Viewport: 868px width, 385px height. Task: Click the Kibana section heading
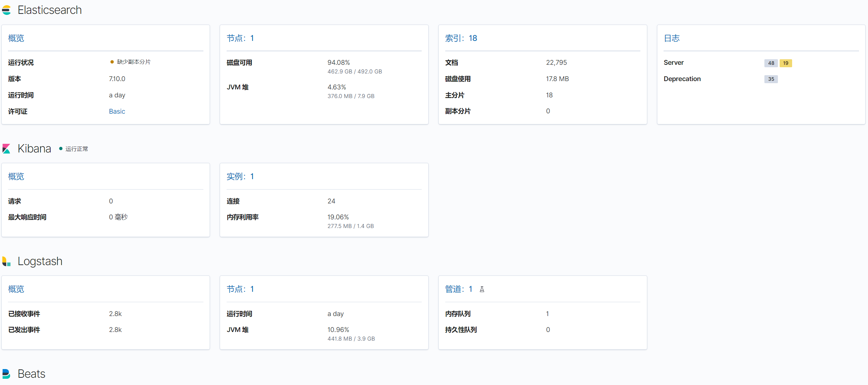click(x=34, y=149)
